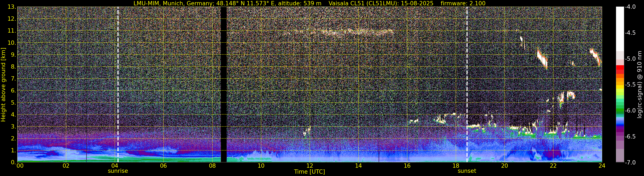Viewport: 644px width, 176px height.
Task: Click the 'sunset' label below the time axis
Action: point(467,171)
